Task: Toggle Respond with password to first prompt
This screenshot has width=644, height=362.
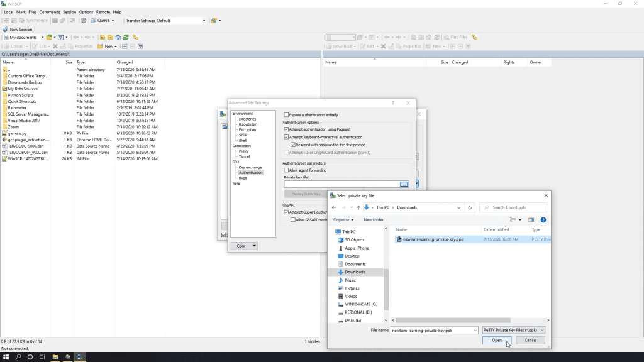Action: [293, 145]
